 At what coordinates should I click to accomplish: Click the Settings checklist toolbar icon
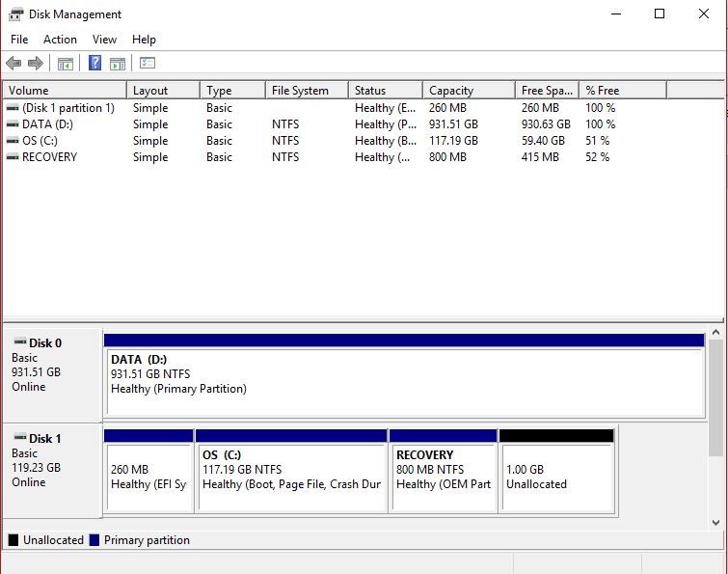pyautogui.click(x=148, y=63)
